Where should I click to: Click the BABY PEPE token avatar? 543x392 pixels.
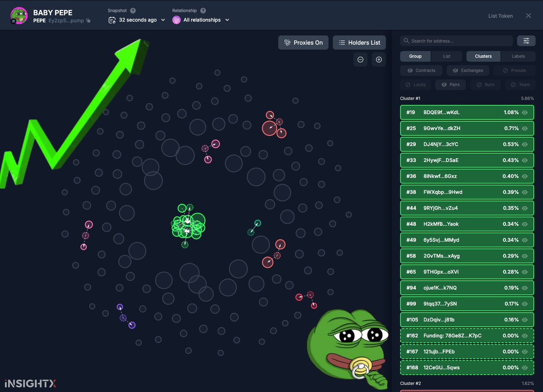pos(19,16)
